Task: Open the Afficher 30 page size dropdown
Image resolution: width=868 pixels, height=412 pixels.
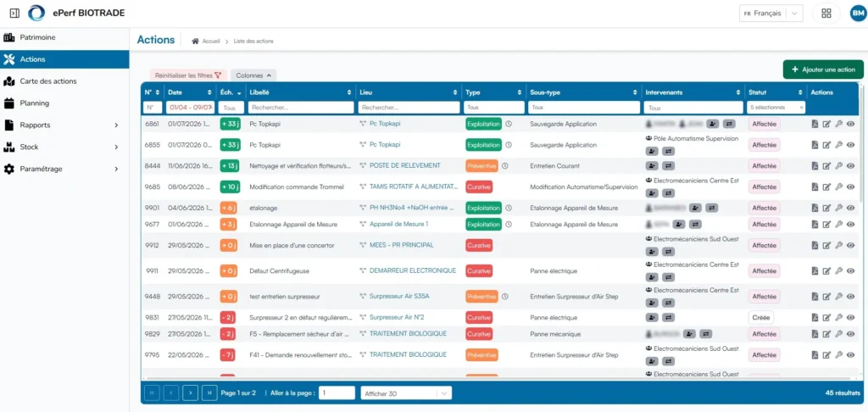Action: click(x=406, y=393)
